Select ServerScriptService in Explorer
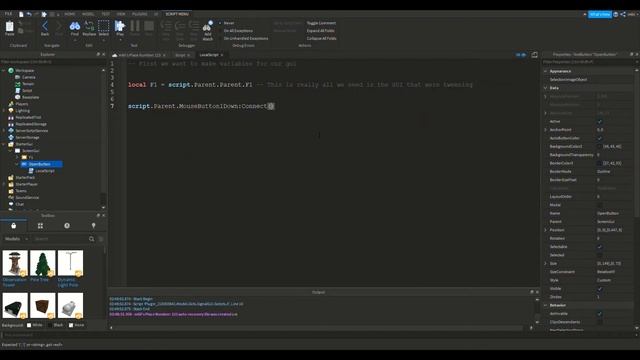 tap(31, 131)
